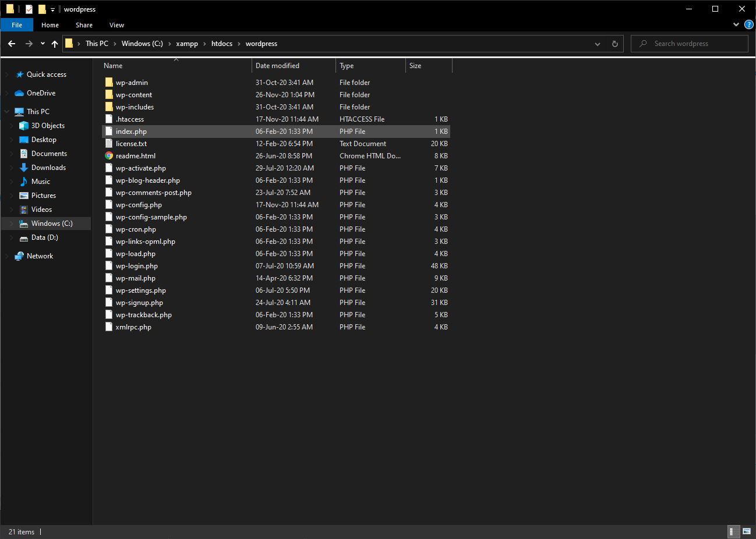756x539 pixels.
Task: Open the View ribbon tab
Action: 116,25
